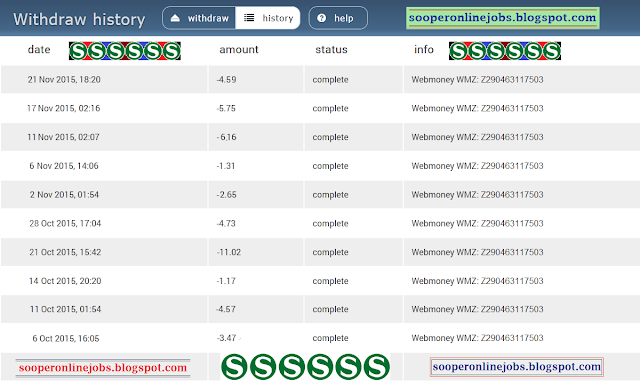Click Webmoney WMZ info in 28 Oct 2015 row
The width and height of the screenshot is (640, 381).
[477, 224]
